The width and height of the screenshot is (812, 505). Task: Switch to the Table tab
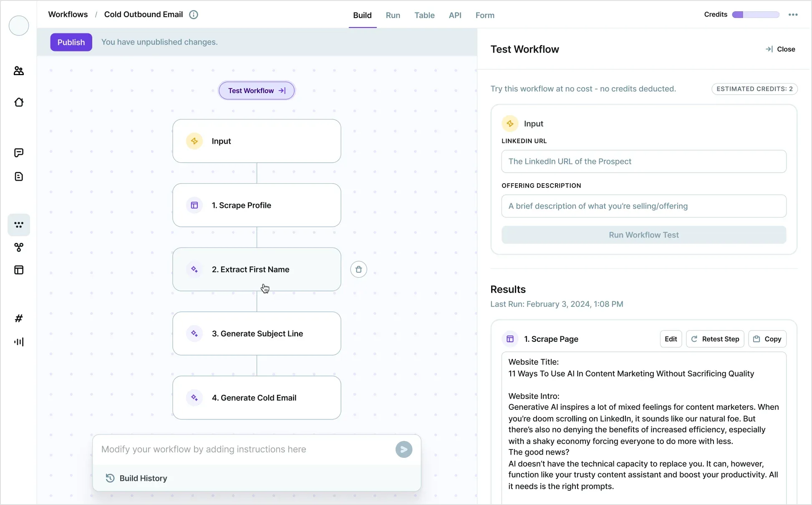tap(424, 15)
